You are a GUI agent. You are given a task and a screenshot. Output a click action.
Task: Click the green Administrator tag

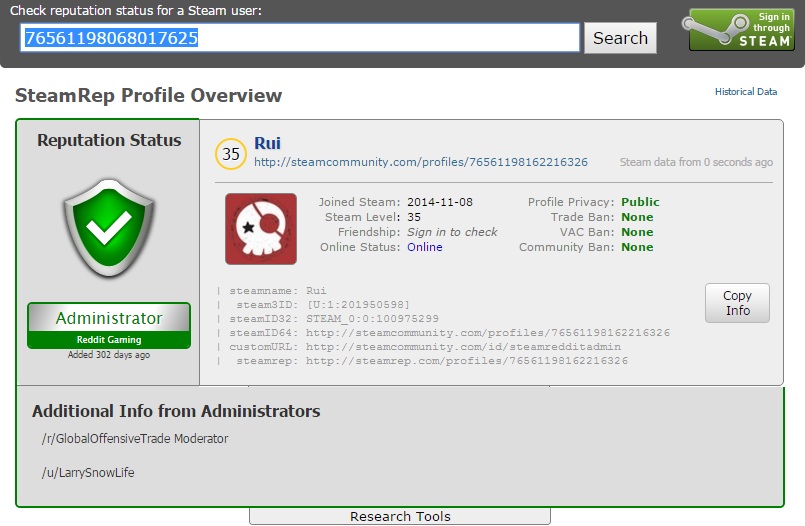click(x=108, y=318)
